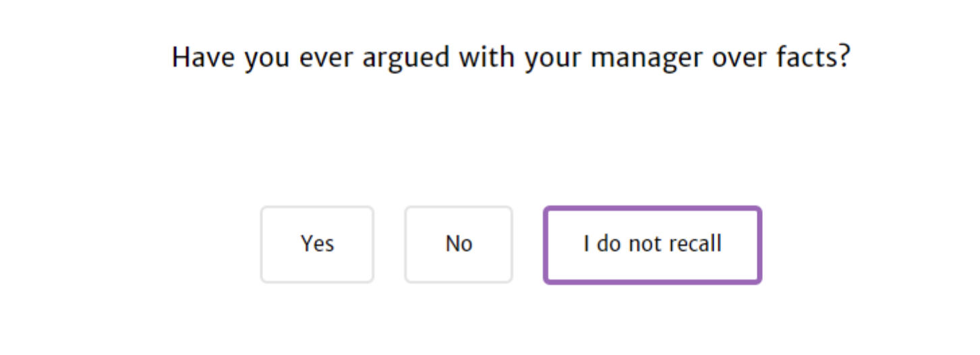This screenshot has width=980, height=355.
Task: Click the No button
Action: (459, 244)
